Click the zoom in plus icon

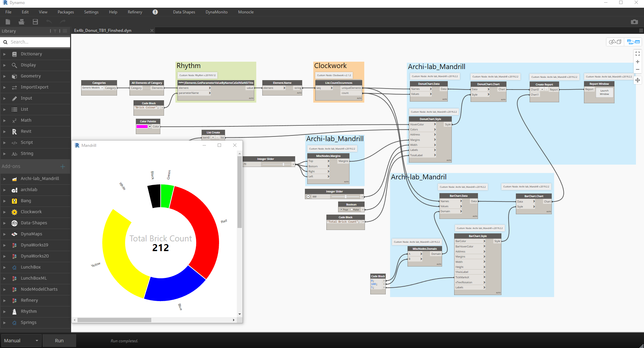coord(637,62)
